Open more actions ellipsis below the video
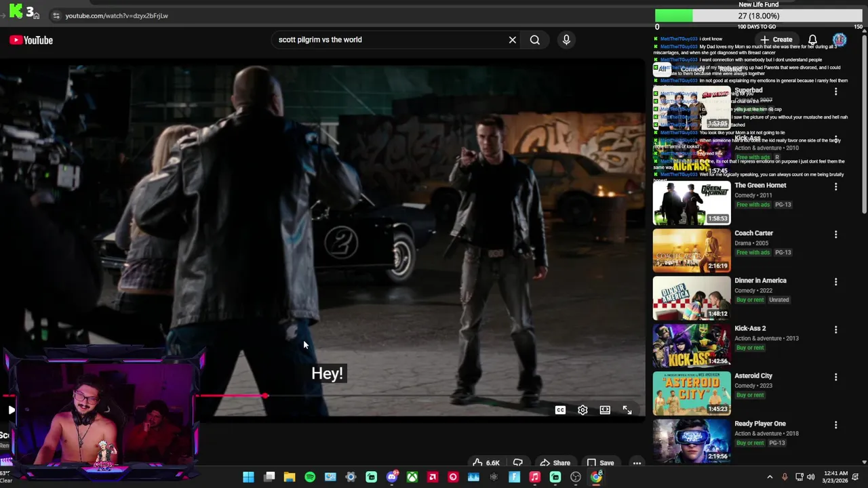Image resolution: width=868 pixels, height=488 pixels. coord(637,463)
